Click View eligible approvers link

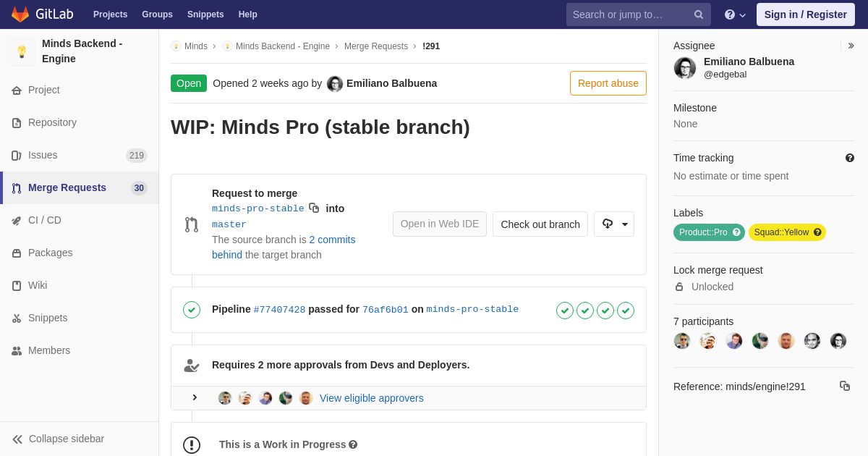point(372,398)
